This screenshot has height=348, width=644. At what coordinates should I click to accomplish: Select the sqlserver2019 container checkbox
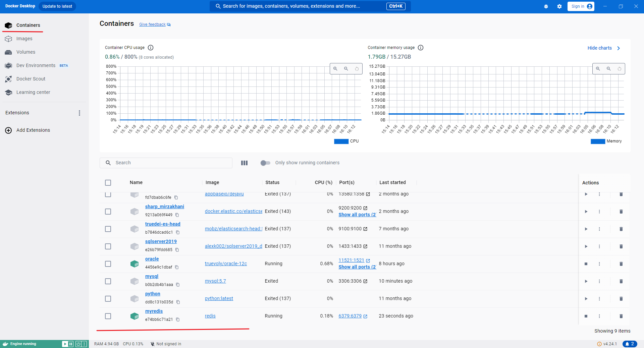pos(108,246)
